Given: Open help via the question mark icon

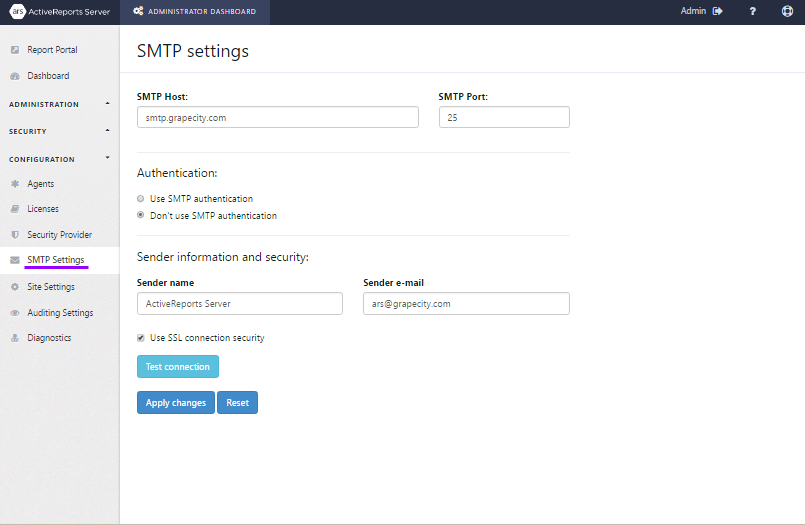Looking at the screenshot, I should (x=752, y=11).
